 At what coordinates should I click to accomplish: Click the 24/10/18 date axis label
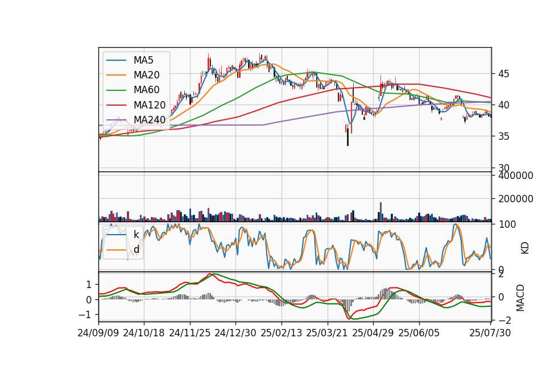144,333
